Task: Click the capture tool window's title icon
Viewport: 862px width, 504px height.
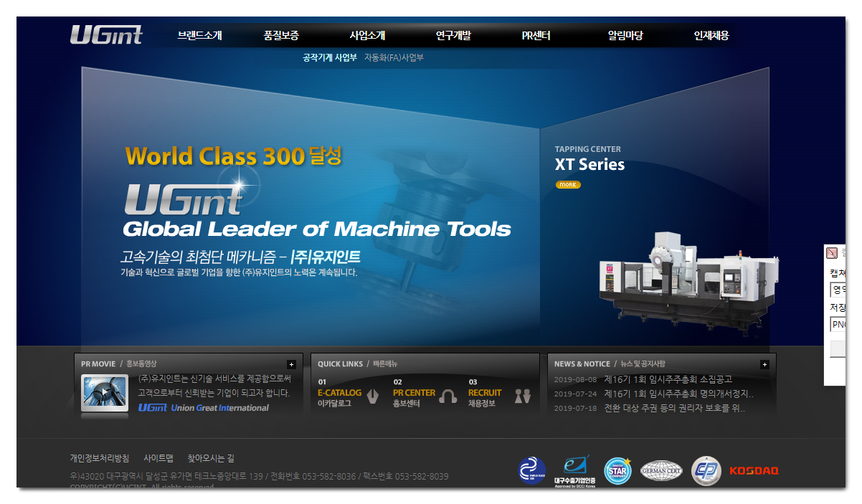Action: (x=832, y=252)
